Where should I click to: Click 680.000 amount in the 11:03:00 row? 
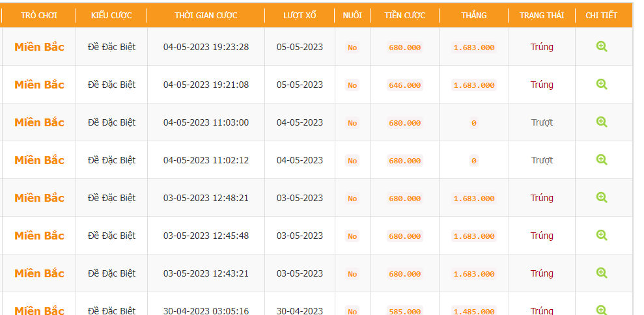pyautogui.click(x=404, y=123)
